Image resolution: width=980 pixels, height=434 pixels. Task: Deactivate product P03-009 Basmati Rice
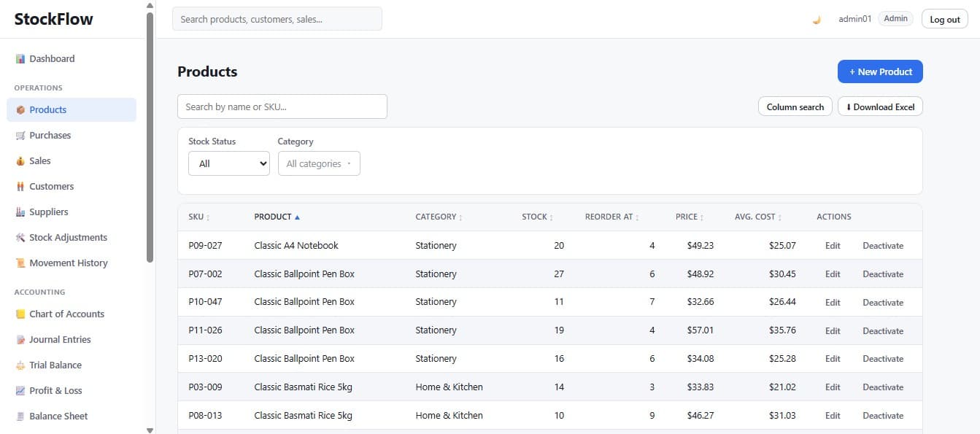pyautogui.click(x=883, y=387)
